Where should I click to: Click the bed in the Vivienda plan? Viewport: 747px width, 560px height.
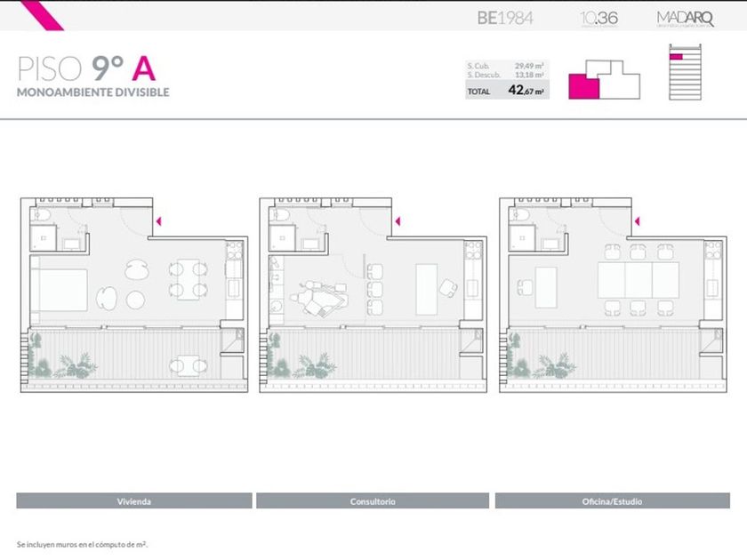click(59, 290)
